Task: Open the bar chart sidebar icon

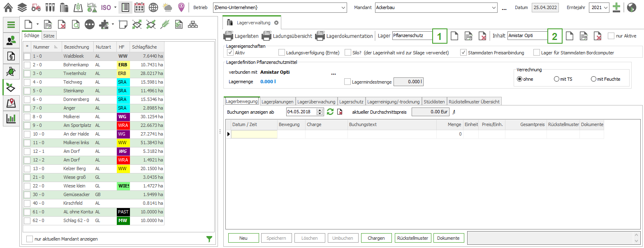Action: tap(11, 119)
